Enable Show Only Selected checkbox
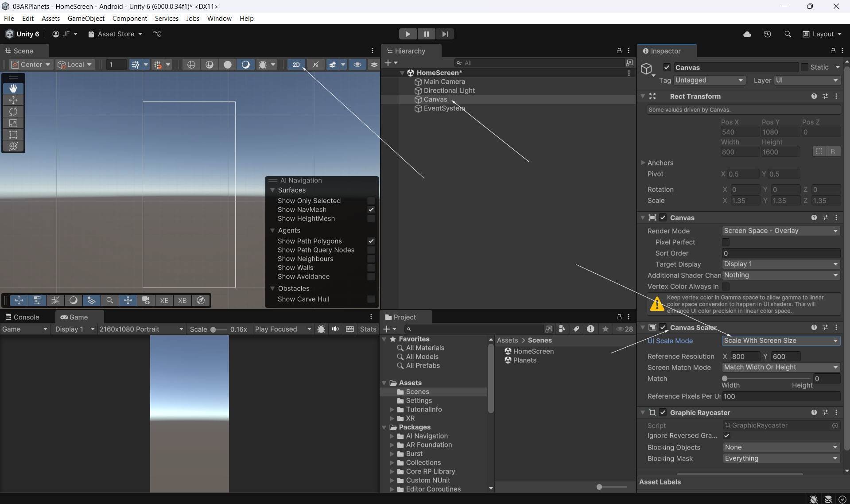 click(371, 201)
